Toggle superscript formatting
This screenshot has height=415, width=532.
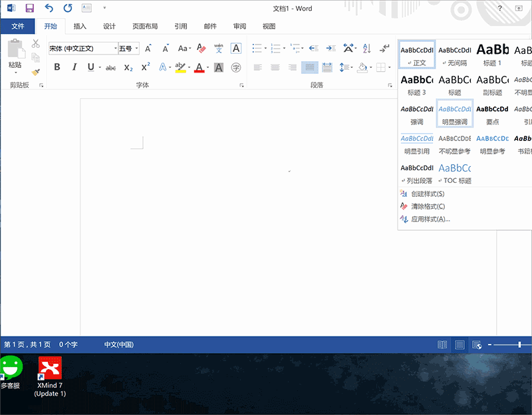coord(146,67)
